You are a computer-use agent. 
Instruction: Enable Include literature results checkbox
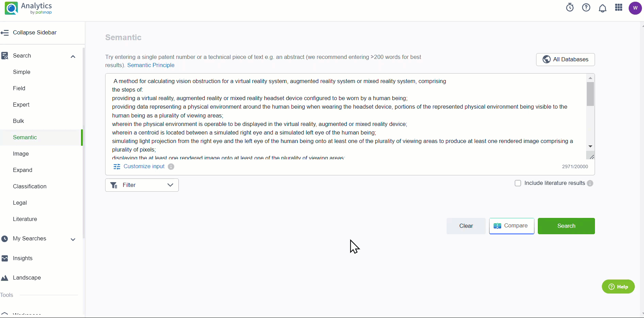(x=518, y=183)
